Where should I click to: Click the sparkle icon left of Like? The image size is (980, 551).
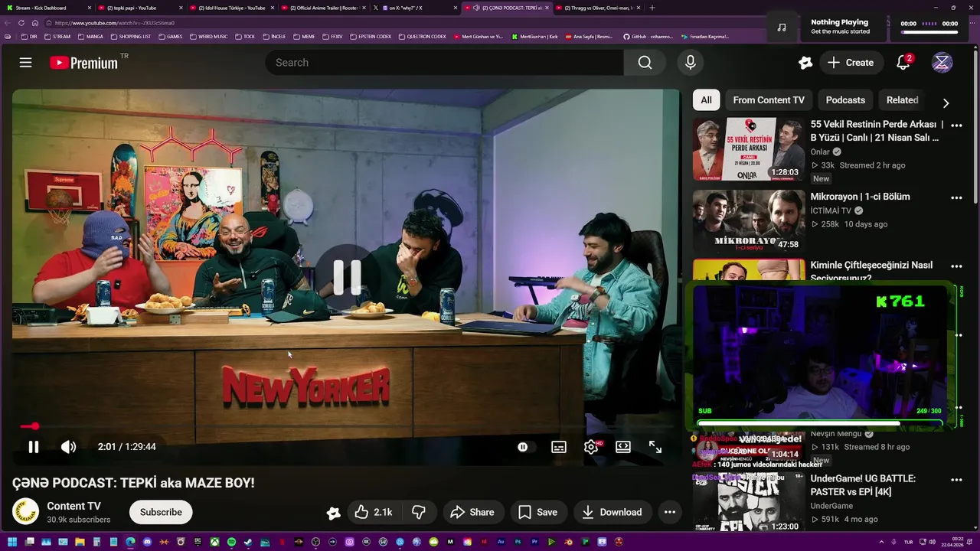click(x=333, y=513)
